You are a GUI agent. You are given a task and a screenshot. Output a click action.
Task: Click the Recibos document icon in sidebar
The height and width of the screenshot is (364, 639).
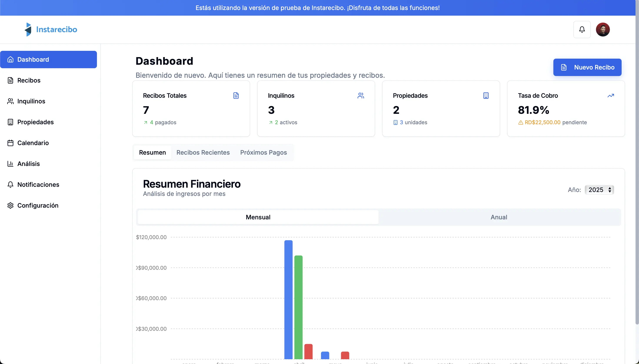coord(10,80)
